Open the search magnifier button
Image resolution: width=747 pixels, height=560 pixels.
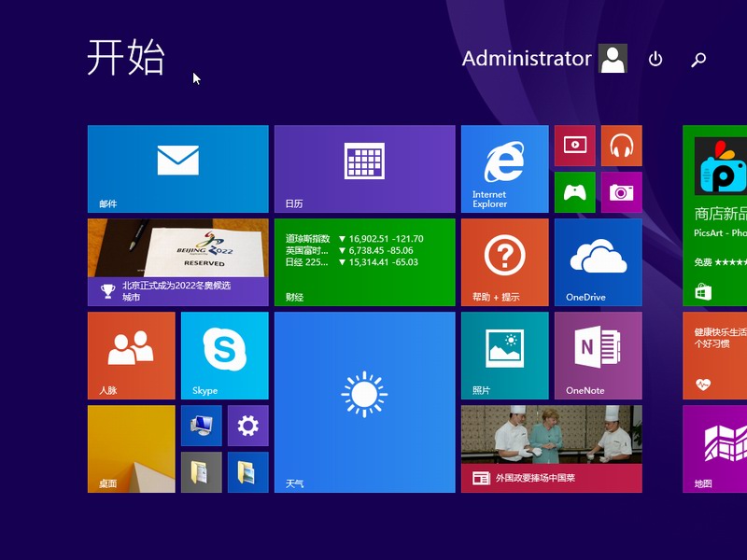click(697, 59)
